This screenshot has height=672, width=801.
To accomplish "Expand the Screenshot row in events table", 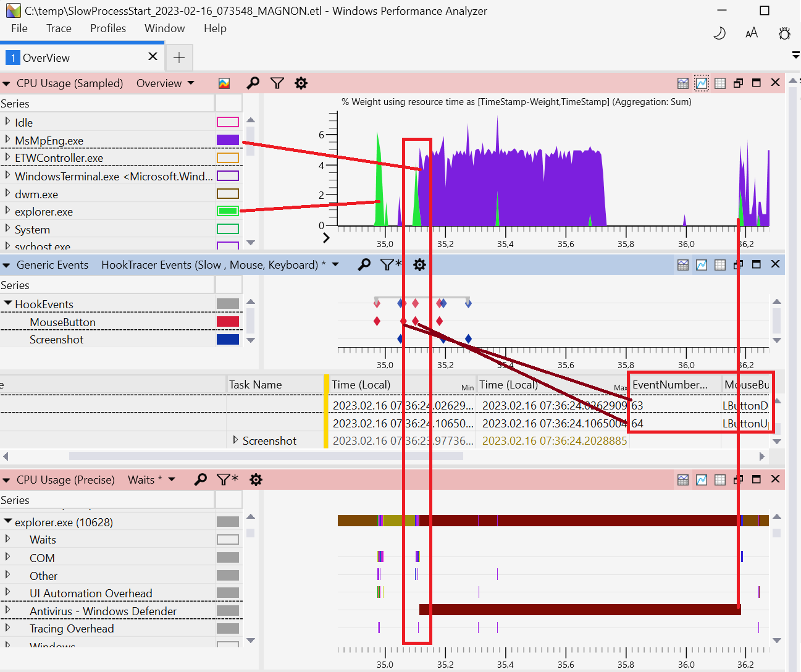I will 235,440.
